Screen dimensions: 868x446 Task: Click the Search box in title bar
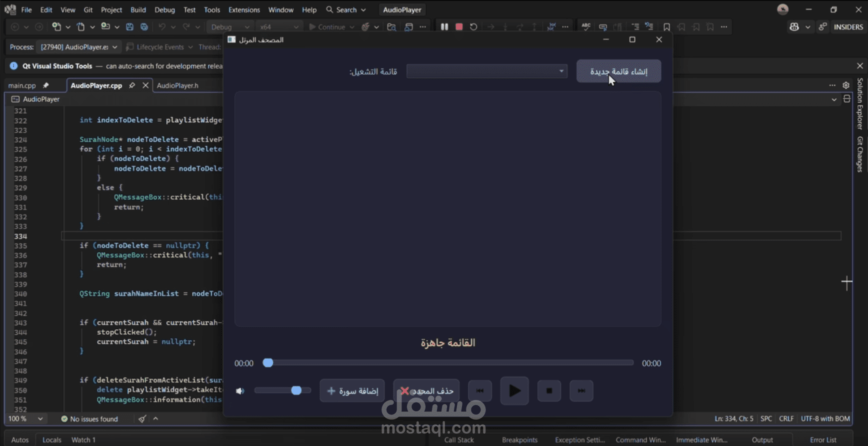tap(346, 9)
